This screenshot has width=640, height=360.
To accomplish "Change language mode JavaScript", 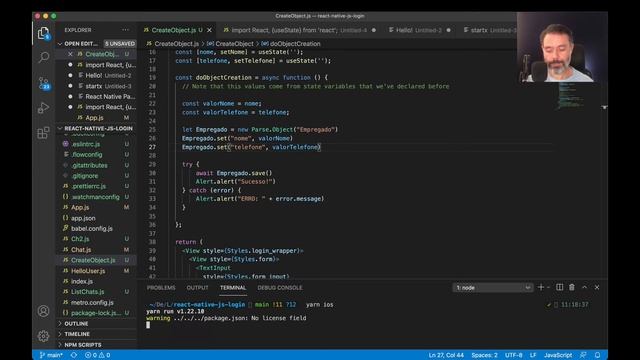I will [558, 355].
